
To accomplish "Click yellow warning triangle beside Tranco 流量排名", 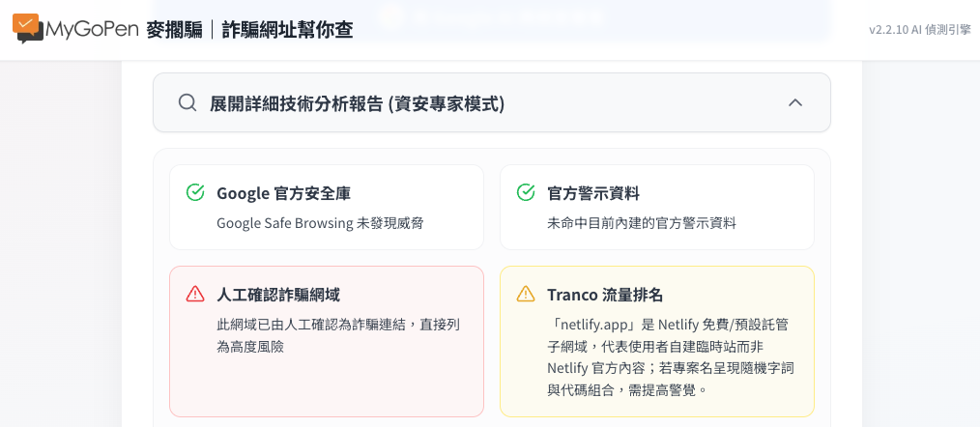I will [x=526, y=294].
